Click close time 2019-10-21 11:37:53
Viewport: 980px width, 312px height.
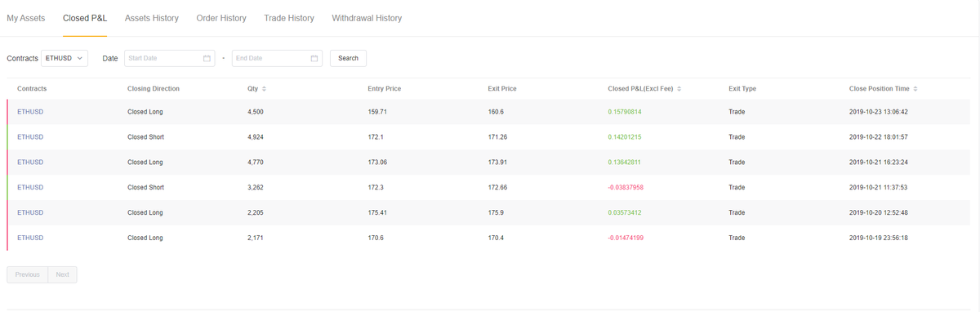point(879,187)
